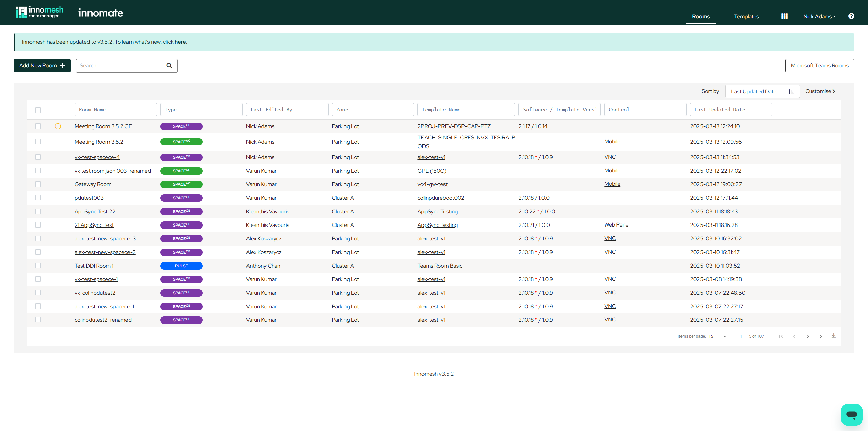Tick checkbox for vk-test-spacece-4
This screenshot has height=431, width=868.
click(38, 157)
